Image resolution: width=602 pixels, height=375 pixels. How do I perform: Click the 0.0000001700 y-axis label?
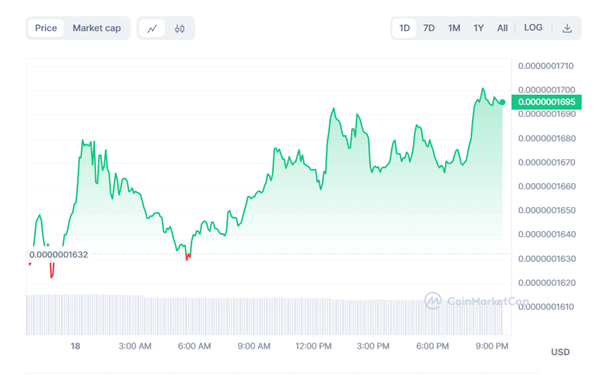(546, 90)
